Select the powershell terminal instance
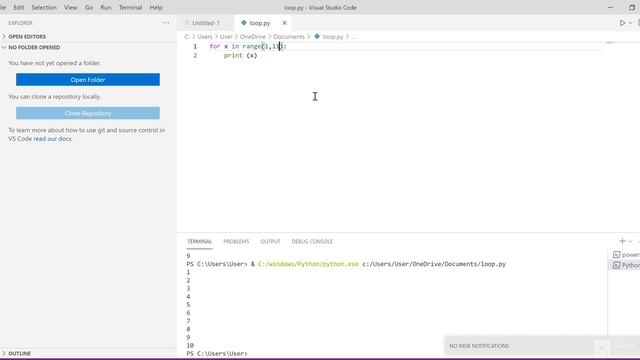The width and height of the screenshot is (640, 360). [x=626, y=255]
